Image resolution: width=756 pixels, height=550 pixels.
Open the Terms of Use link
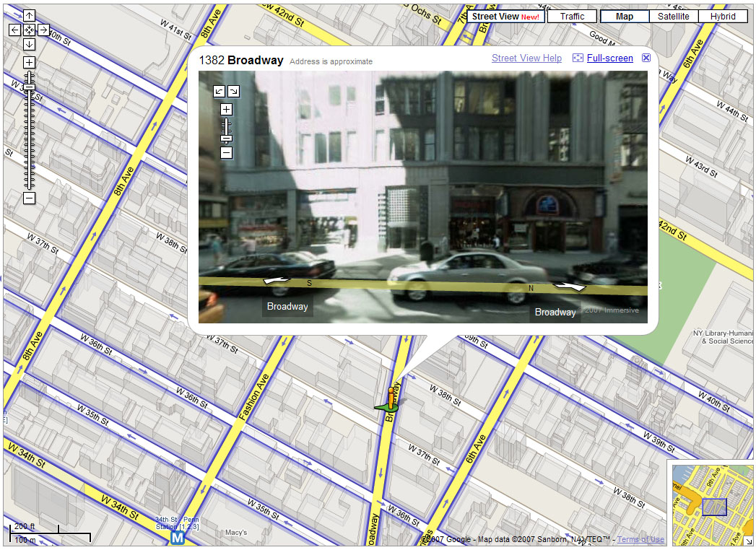(640, 539)
